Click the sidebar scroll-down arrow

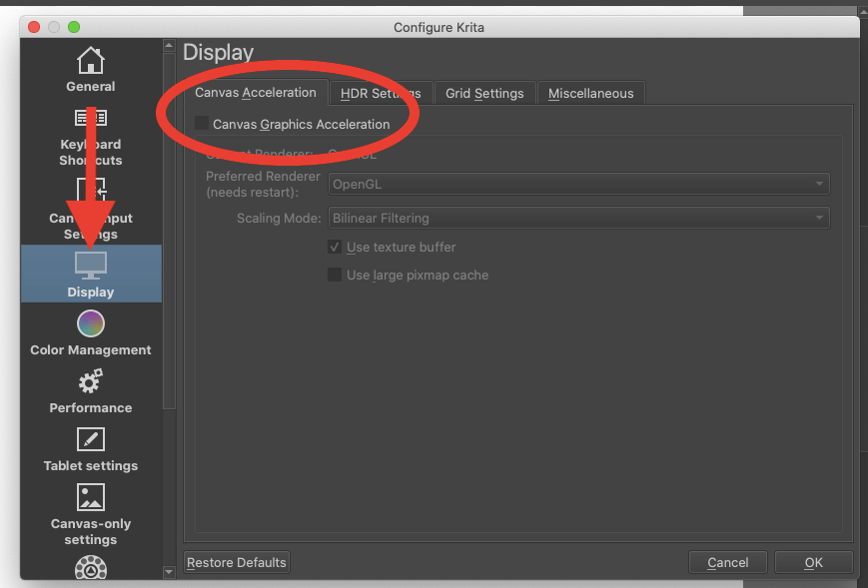(170, 571)
